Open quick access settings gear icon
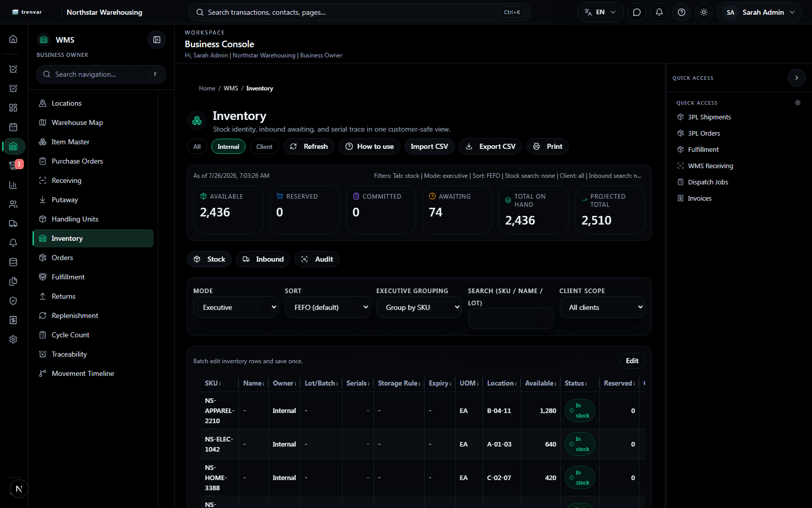The image size is (812, 508). [798, 103]
